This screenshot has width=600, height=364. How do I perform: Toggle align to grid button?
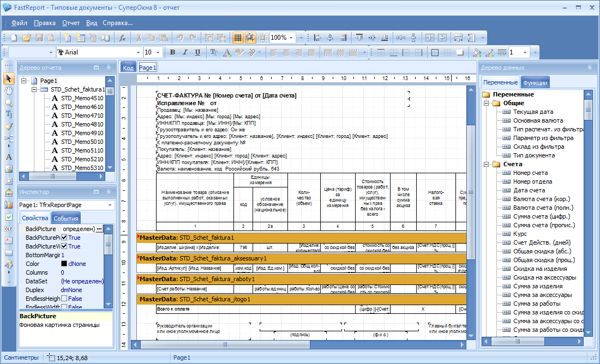(250, 38)
